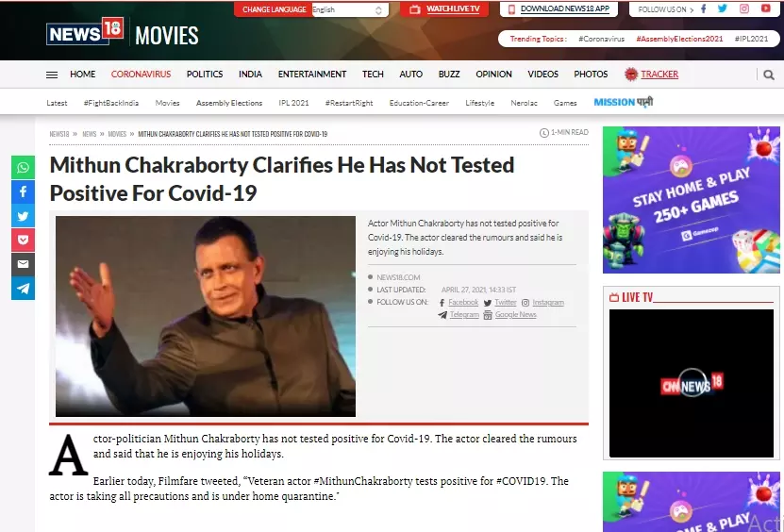Click the DOWNLOAD NEWS18 APP button
This screenshot has width=784, height=532.
559,9
